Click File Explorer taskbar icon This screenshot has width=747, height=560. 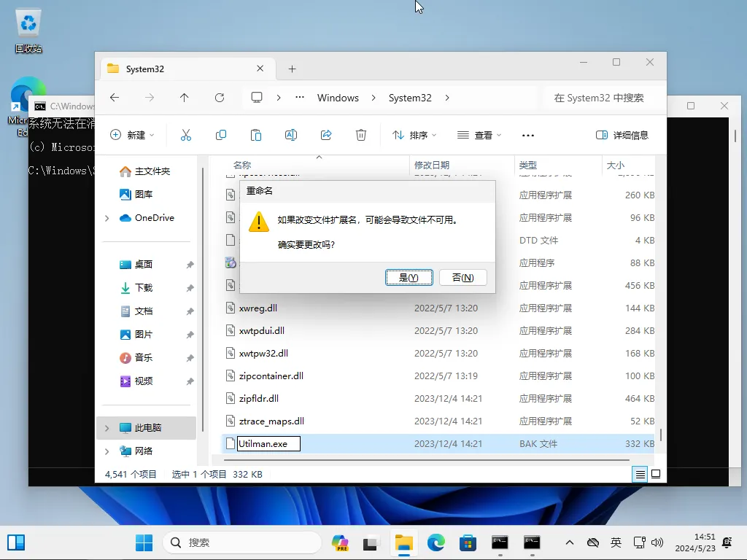pyautogui.click(x=404, y=542)
